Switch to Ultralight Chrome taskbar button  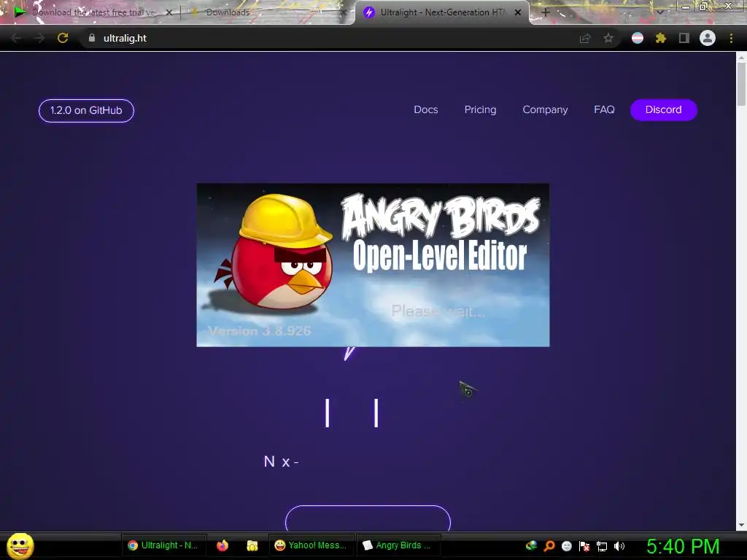click(163, 545)
